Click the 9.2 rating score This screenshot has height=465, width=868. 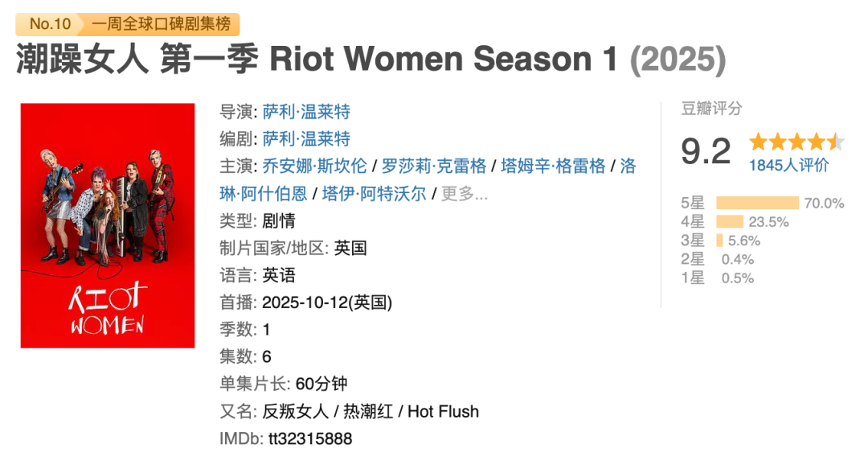pos(706,151)
